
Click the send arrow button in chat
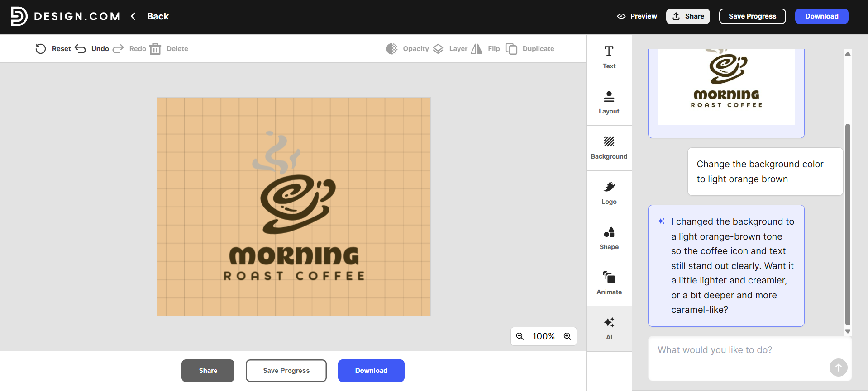click(x=839, y=367)
